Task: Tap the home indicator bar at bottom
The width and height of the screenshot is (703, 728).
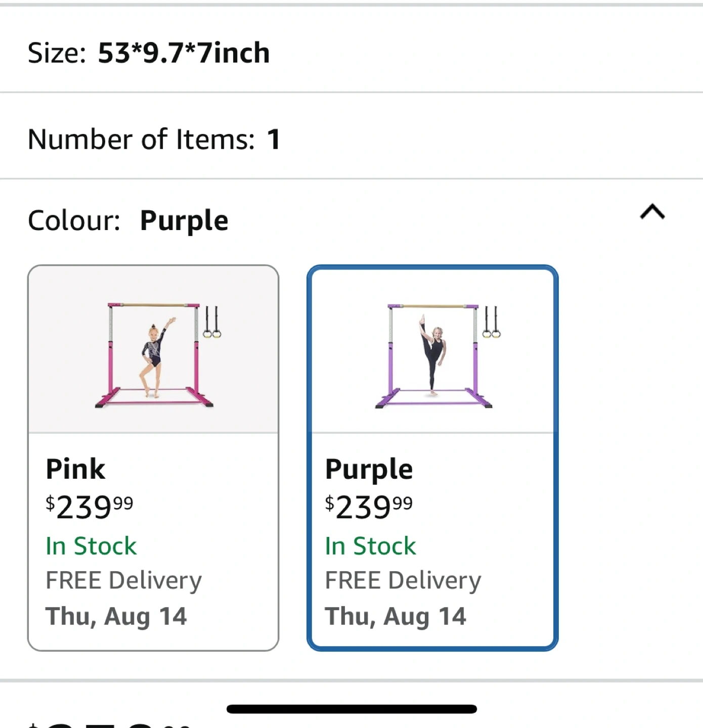Action: (352, 709)
